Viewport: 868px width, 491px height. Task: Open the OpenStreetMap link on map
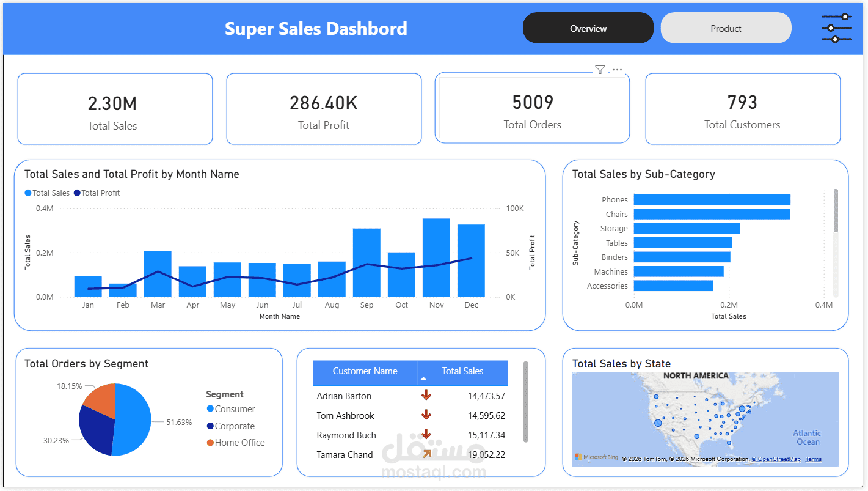pyautogui.click(x=776, y=459)
